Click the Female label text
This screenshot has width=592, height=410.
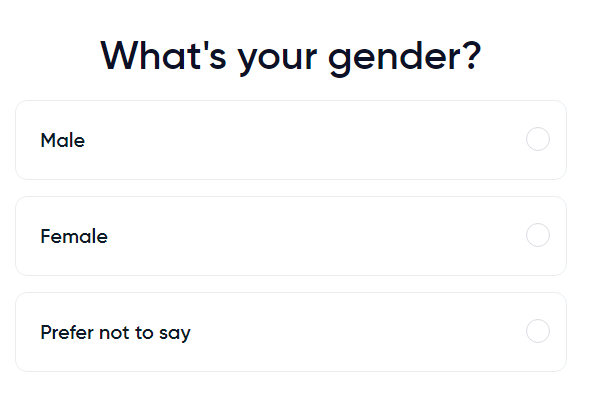74,236
